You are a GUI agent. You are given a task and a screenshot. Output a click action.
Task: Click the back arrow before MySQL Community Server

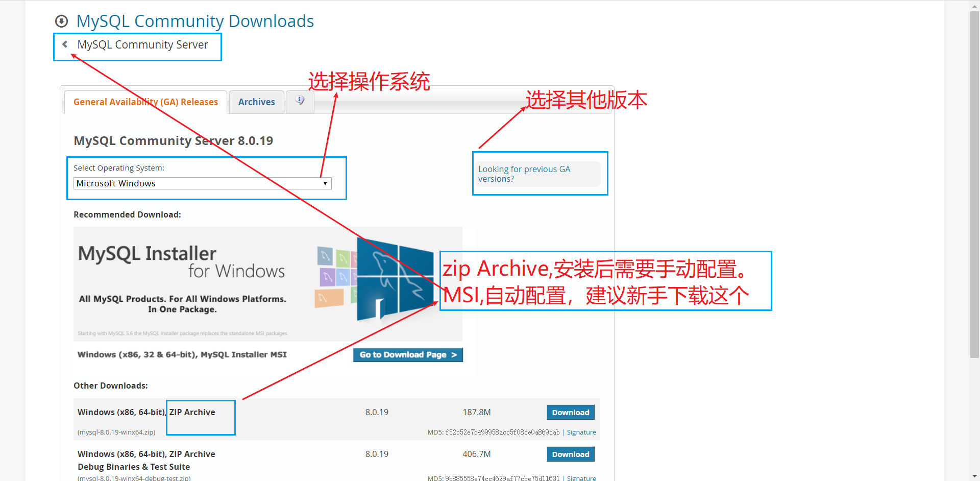click(65, 44)
